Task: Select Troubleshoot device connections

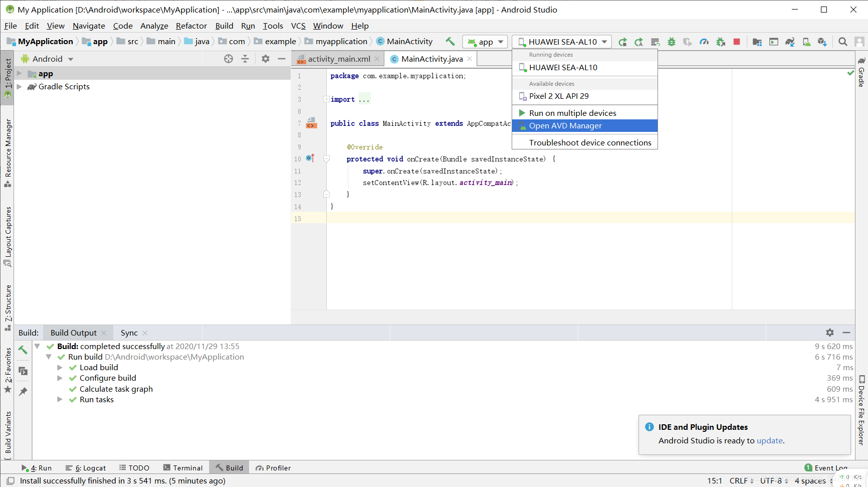Action: [x=584, y=142]
